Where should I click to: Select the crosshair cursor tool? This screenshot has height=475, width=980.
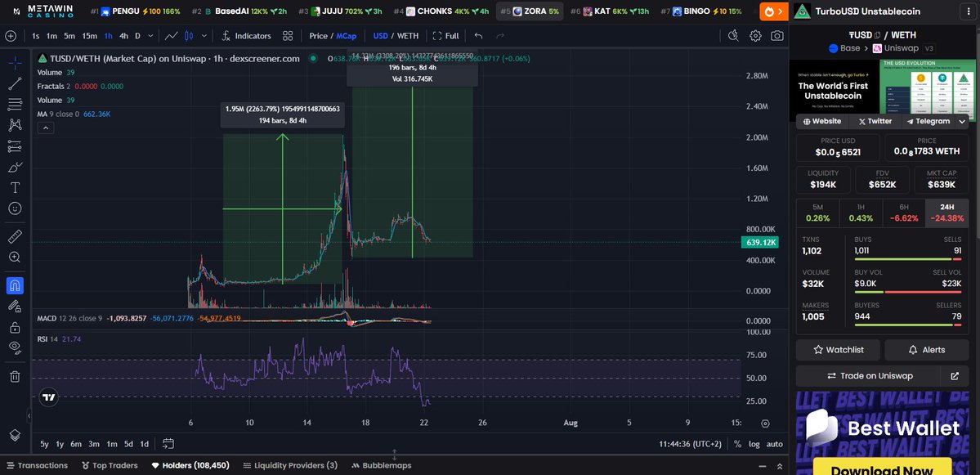coord(15,62)
